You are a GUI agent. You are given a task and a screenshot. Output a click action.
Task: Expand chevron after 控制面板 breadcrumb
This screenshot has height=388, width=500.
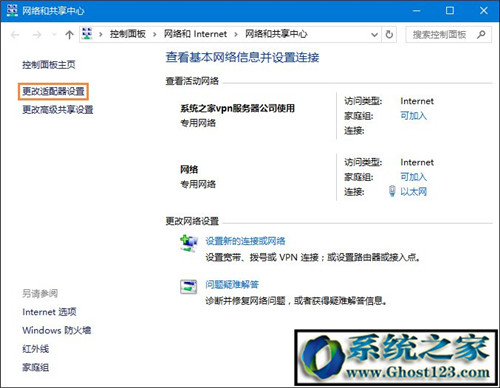click(154, 34)
